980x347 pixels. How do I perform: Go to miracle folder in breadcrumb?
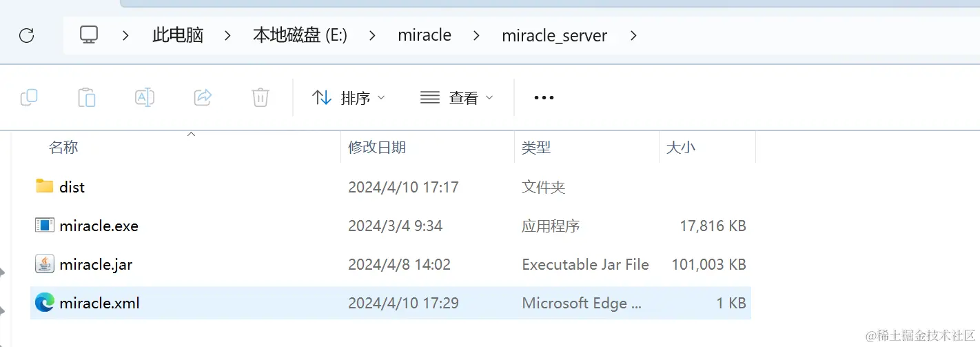tap(425, 35)
